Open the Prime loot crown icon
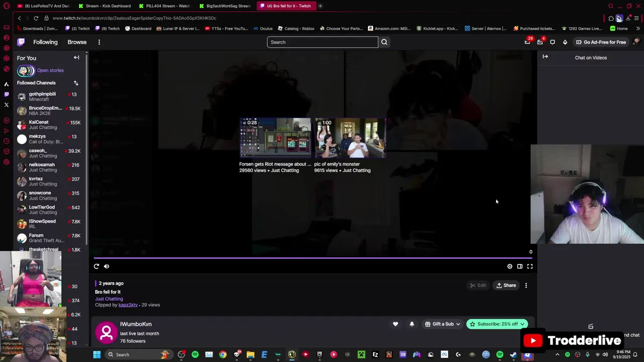The image size is (644, 362). pyautogui.click(x=527, y=42)
